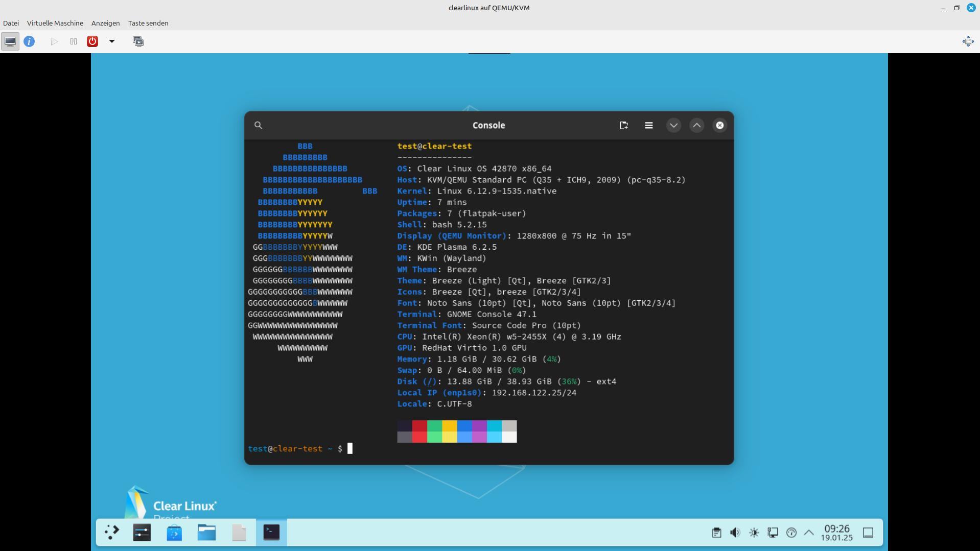Viewport: 980px width, 551px height.
Task: Open the clock showing 09:26
Action: (837, 533)
